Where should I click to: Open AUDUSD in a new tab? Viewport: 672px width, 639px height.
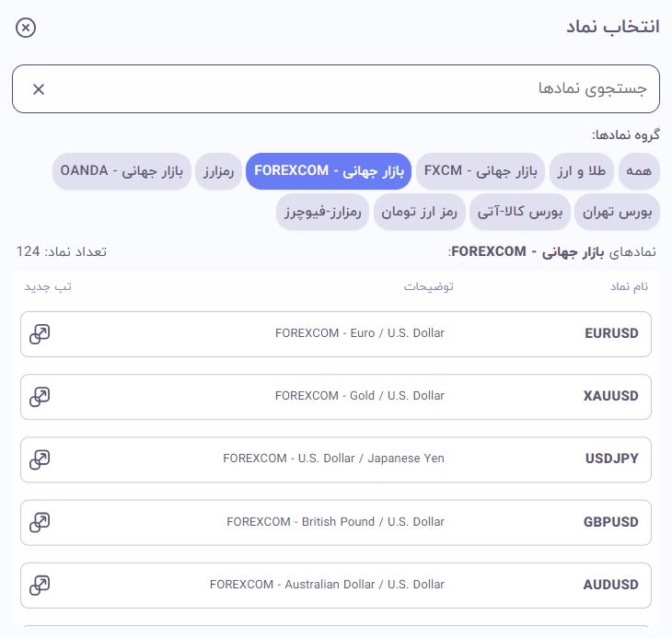40,585
